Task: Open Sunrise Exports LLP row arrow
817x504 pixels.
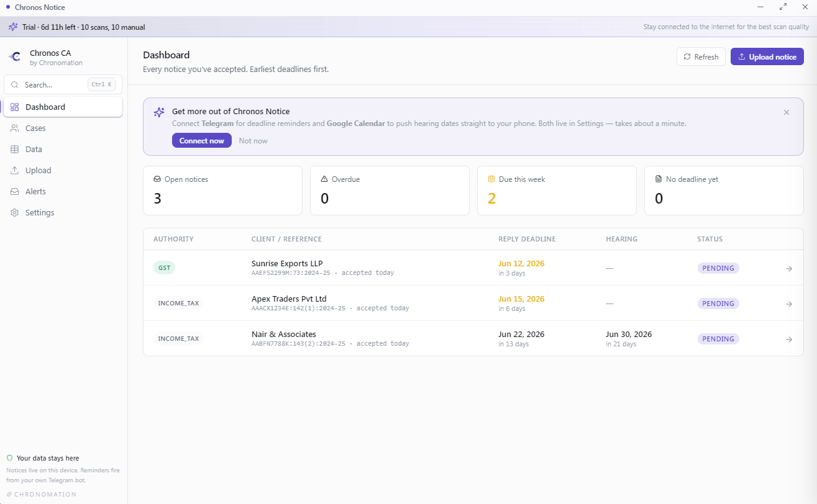Action: tap(789, 268)
